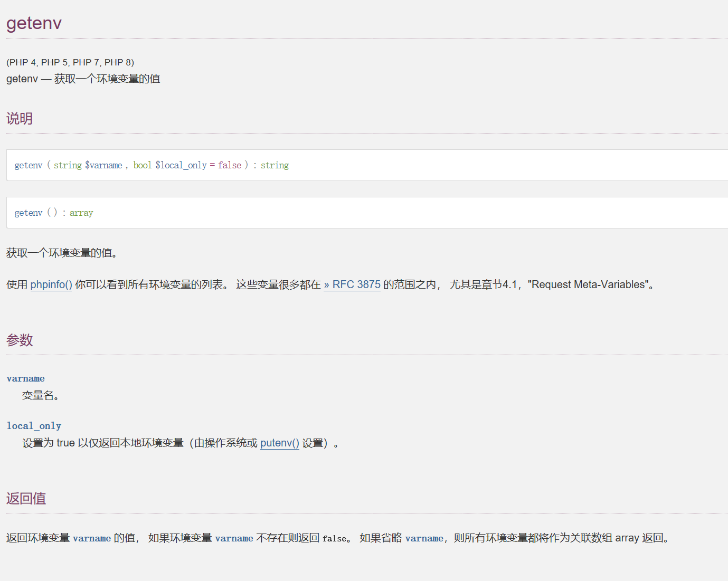This screenshot has height=581, width=728.
Task: Click $local_only in the function signature
Action: point(181,165)
